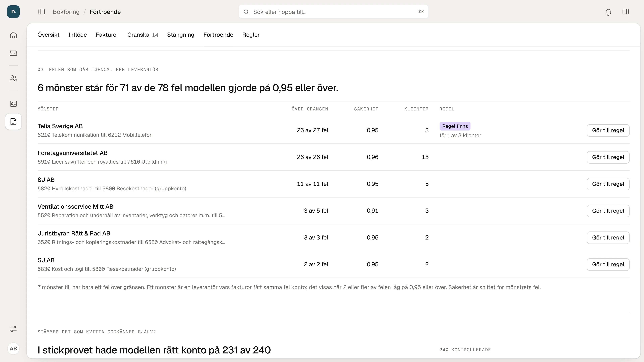This screenshot has width=644, height=362.
Task: Click the 3 av 5 fel value
Action: 316,211
